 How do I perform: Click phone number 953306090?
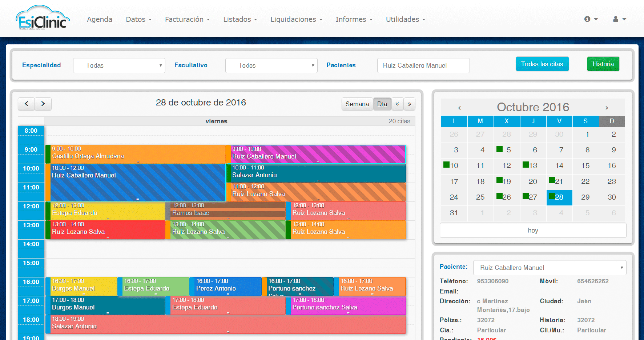pyautogui.click(x=493, y=281)
